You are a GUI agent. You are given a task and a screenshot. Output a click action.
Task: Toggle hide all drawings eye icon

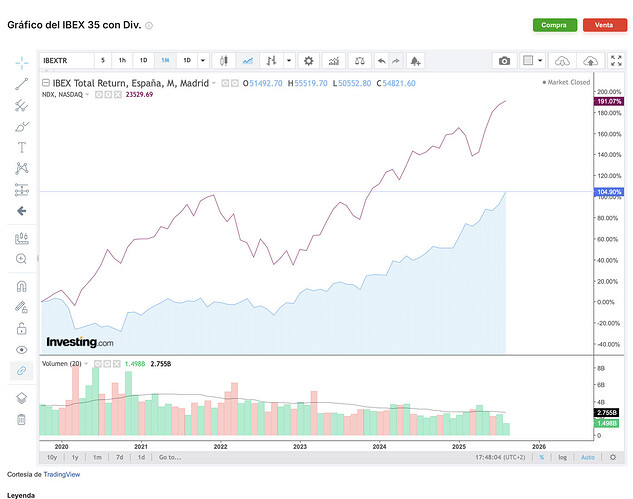click(21, 350)
